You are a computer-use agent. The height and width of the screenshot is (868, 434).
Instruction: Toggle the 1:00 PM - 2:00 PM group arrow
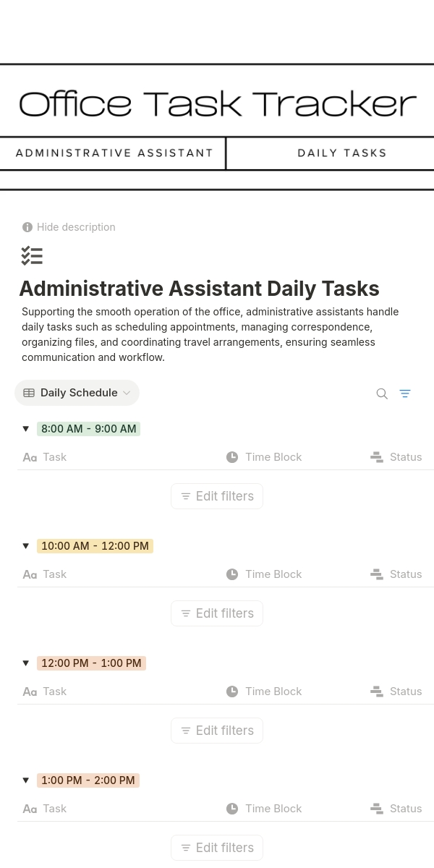(x=26, y=780)
